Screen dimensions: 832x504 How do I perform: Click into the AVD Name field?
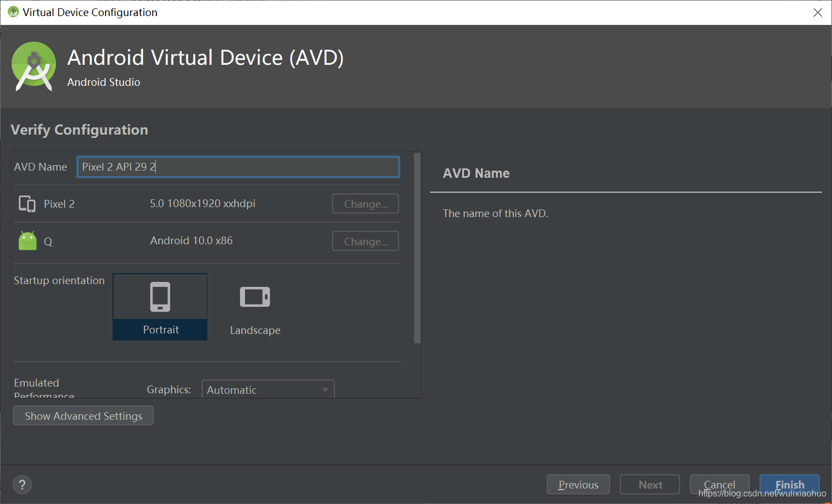(x=238, y=167)
